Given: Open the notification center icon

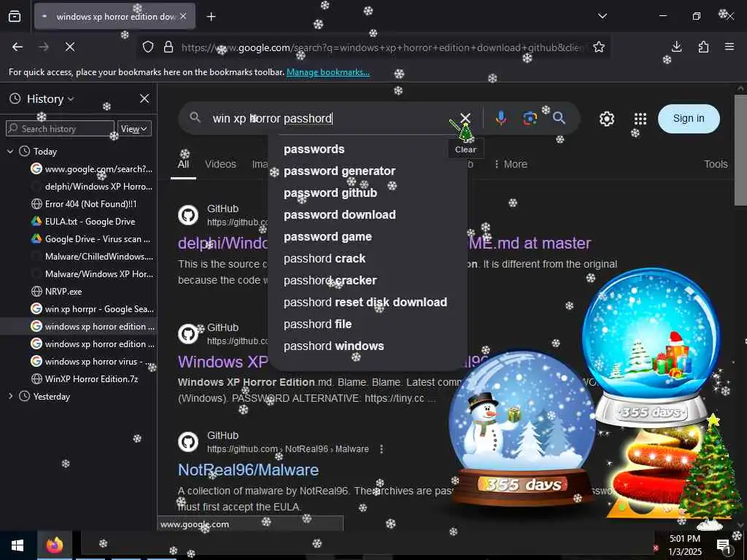Looking at the screenshot, I should [x=724, y=545].
